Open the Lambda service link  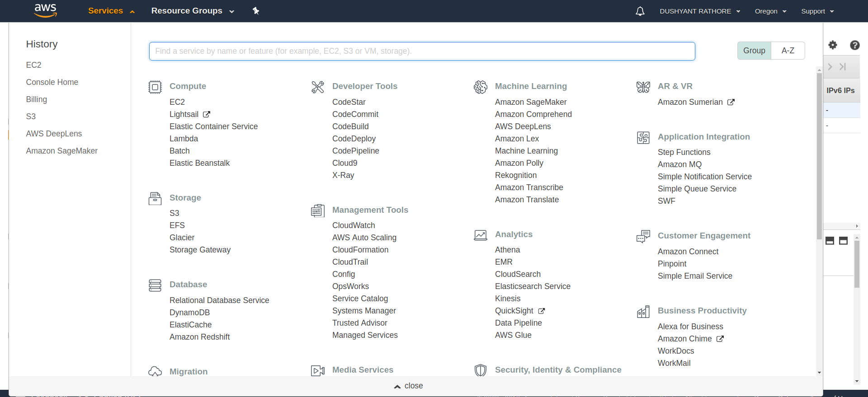(x=184, y=139)
